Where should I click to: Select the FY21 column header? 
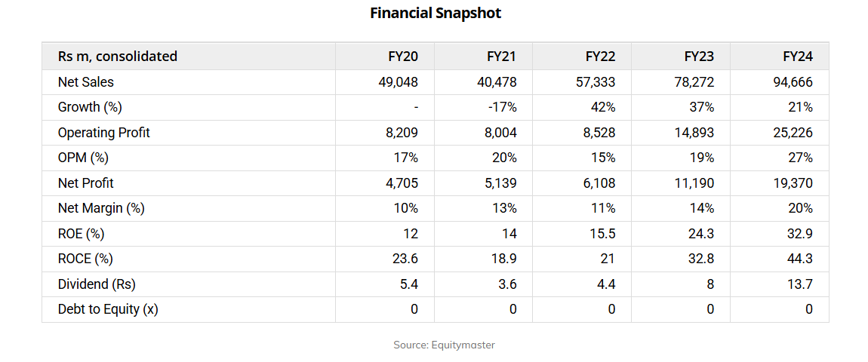501,57
